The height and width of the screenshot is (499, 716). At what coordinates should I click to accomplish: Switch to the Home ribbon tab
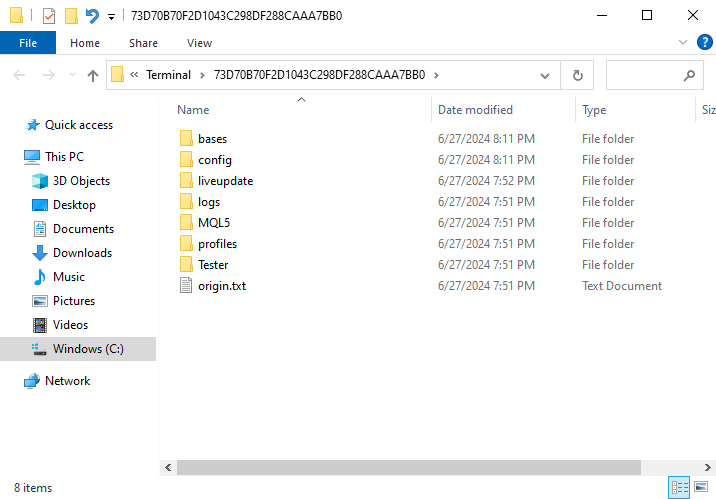(85, 43)
